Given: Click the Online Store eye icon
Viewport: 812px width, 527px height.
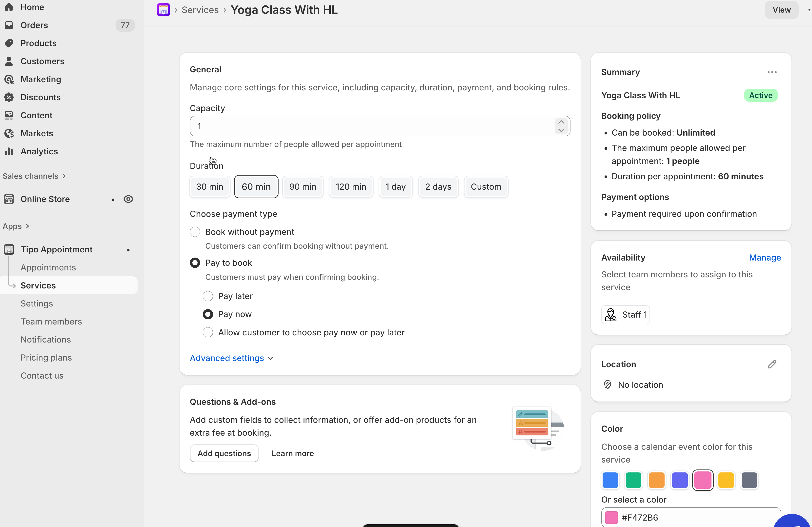Looking at the screenshot, I should pyautogui.click(x=128, y=199).
